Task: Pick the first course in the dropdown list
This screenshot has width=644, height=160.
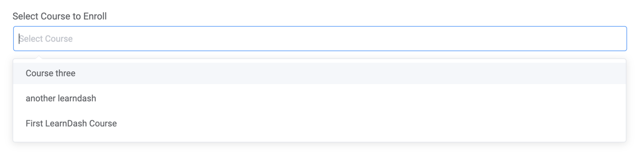Action: pos(51,73)
